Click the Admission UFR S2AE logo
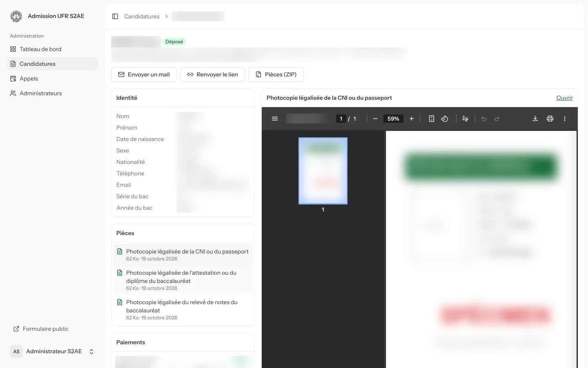The height and width of the screenshot is (368, 588). (16, 16)
